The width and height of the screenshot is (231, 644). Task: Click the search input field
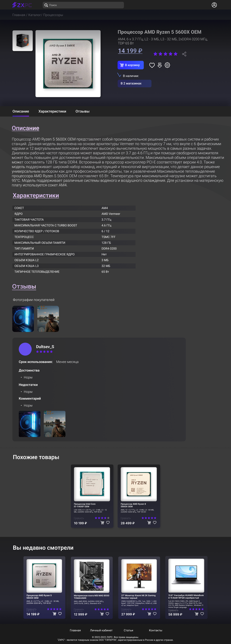click(x=83, y=5)
